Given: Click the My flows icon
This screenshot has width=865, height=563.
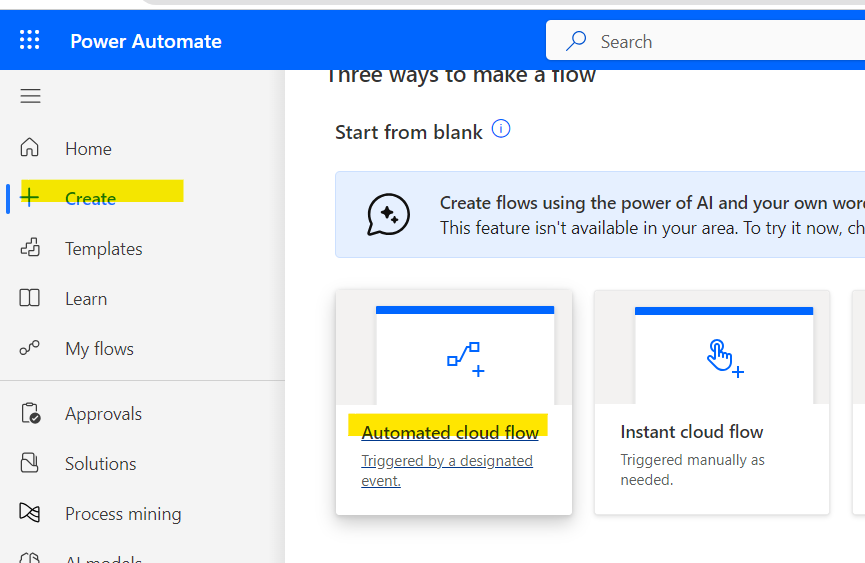Looking at the screenshot, I should coord(29,348).
